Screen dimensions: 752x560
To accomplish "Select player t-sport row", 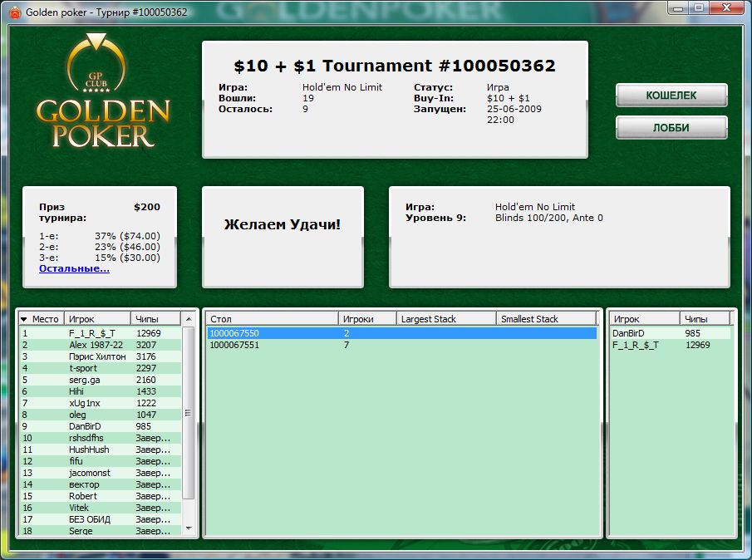I will [x=101, y=368].
